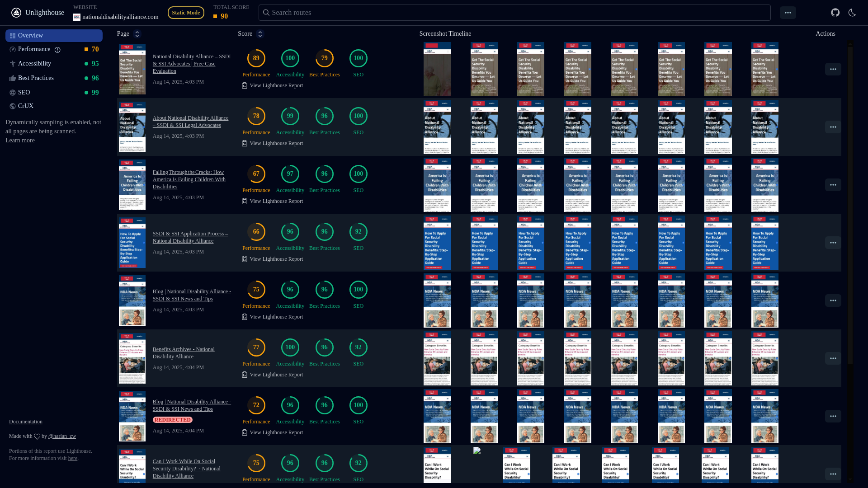Click the Best Practices 79 score gauge
Screen dimensions: 868x488
click(325, 58)
